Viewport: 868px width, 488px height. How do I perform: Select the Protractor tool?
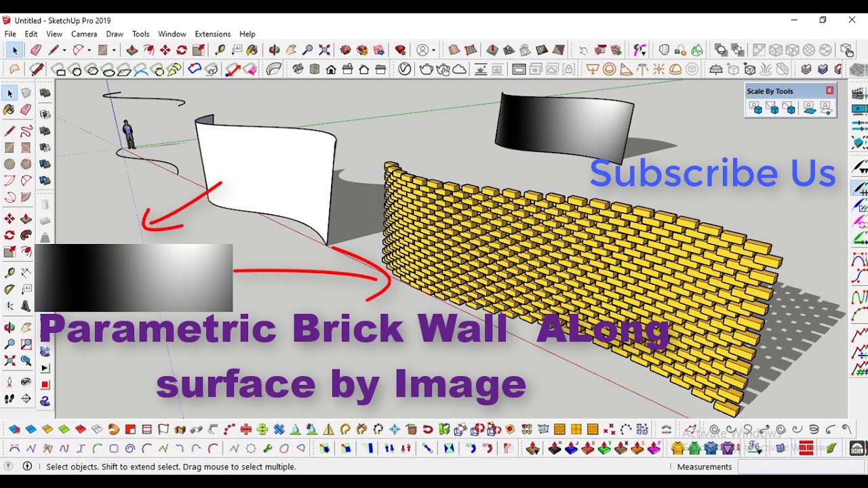(x=9, y=289)
